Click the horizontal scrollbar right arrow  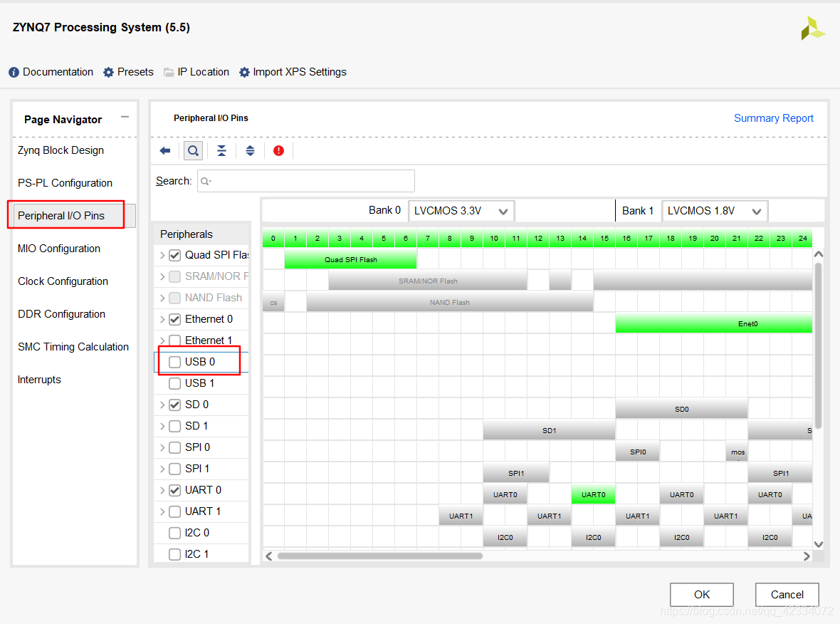point(807,556)
